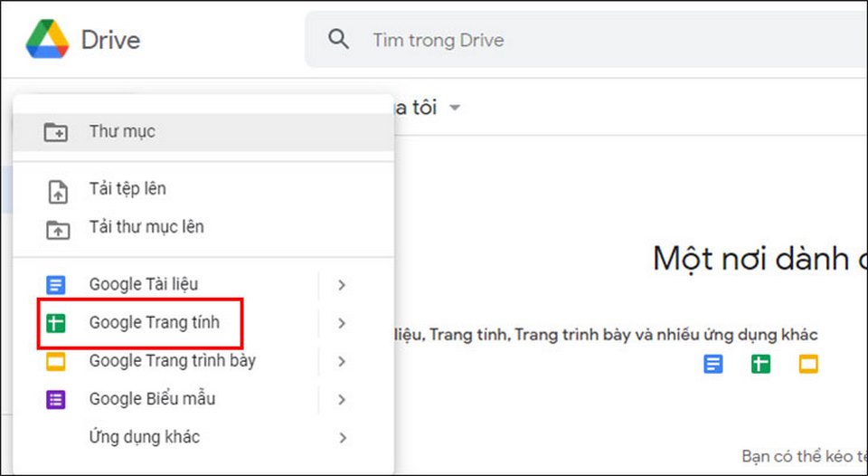
Task: Choose Tải thư mục lên option
Action: point(146,227)
